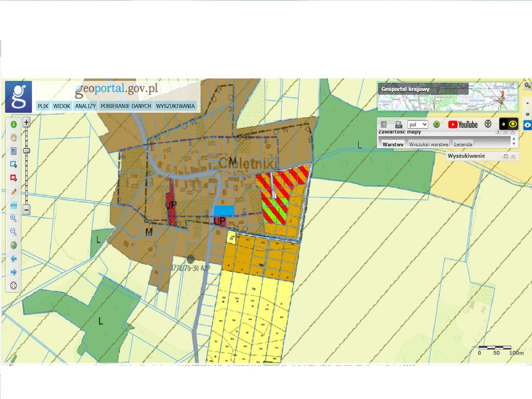The height and width of the screenshot is (399, 532).
Task: Open the POBIERANIE DANYCH menu
Action: (126, 106)
